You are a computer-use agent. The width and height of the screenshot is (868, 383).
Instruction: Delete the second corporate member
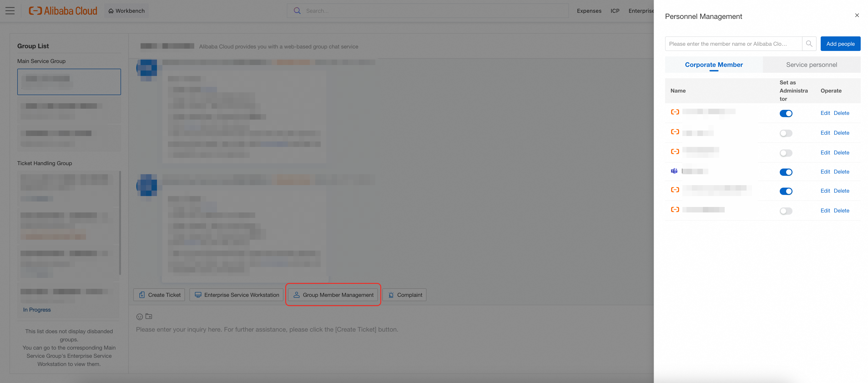(x=841, y=133)
